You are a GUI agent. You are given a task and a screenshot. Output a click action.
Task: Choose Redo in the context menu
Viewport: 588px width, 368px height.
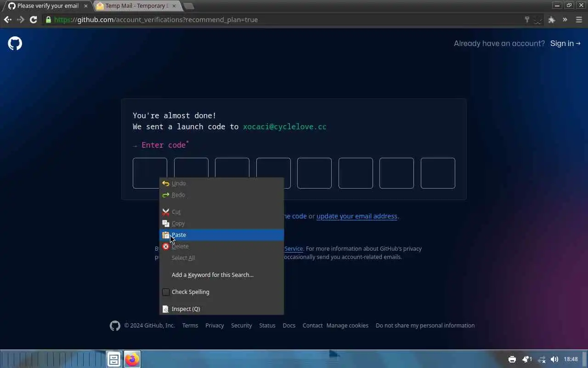tap(221, 195)
